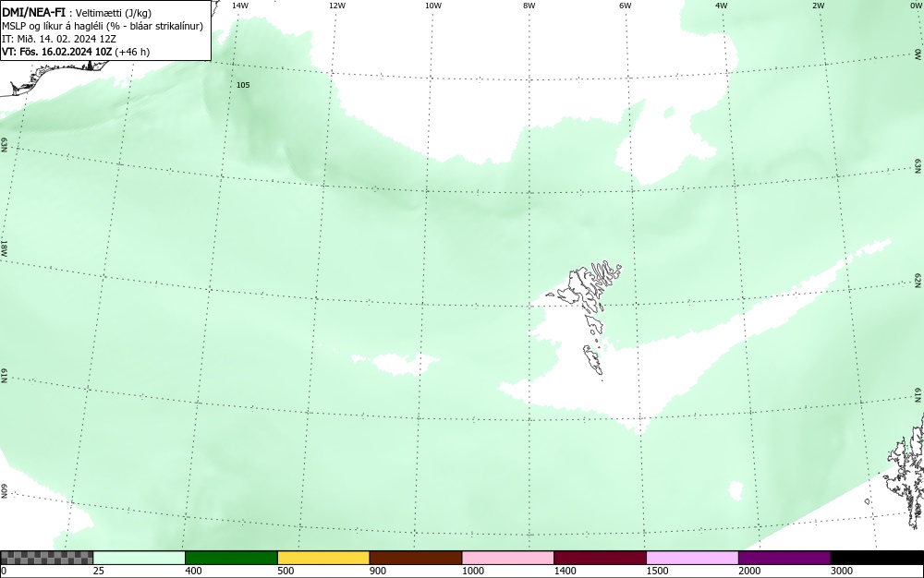Click legend value '1500'

point(657,571)
